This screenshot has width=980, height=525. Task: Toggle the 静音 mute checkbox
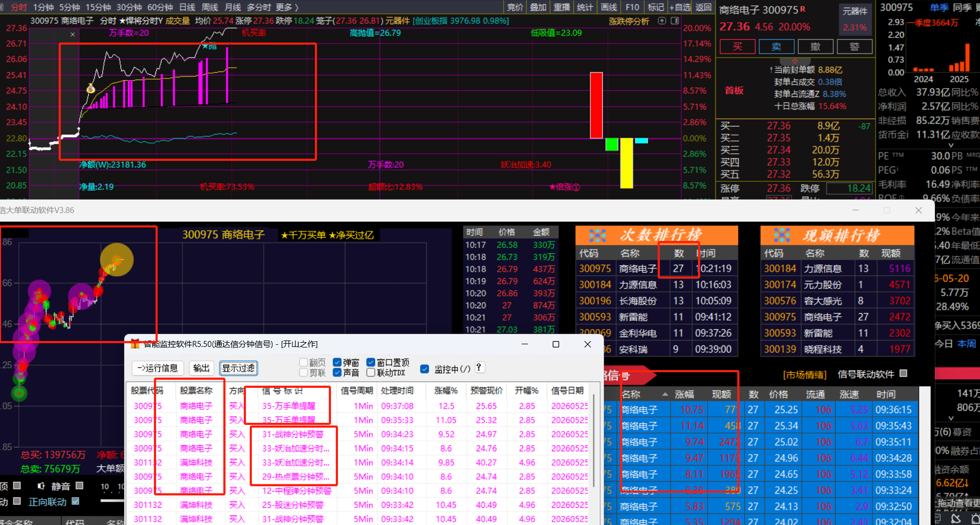tap(80, 486)
